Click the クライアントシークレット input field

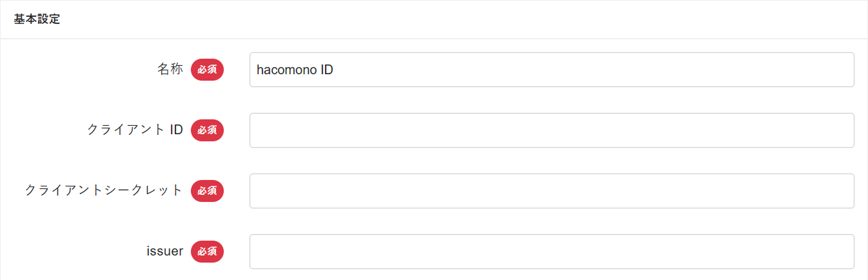(x=551, y=191)
